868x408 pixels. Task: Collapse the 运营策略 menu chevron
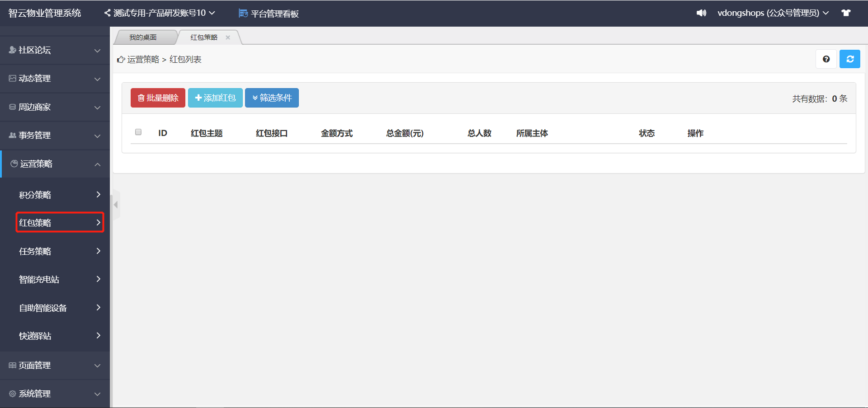[97, 164]
